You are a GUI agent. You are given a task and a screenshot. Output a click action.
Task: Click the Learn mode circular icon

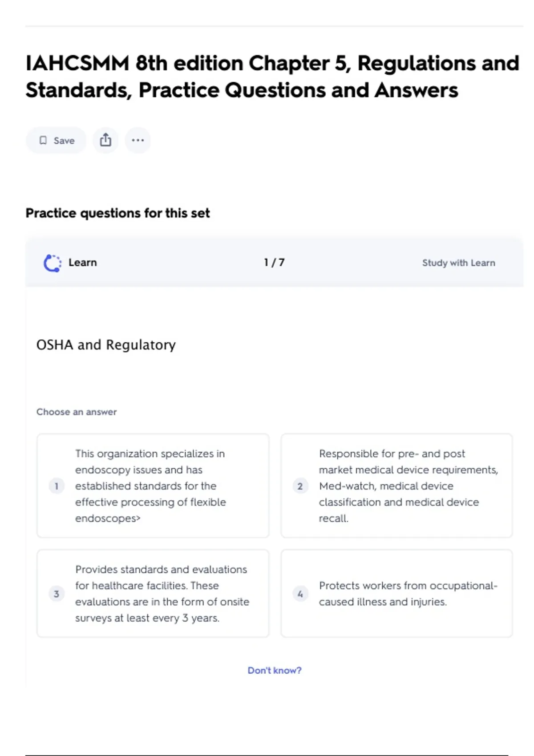coord(53,263)
